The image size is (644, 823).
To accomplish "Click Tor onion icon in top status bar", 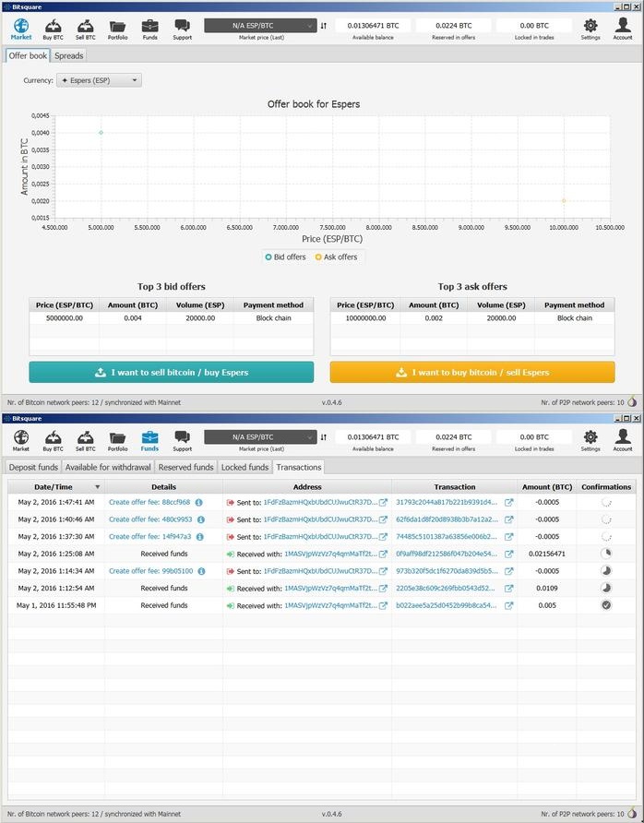I will pos(632,402).
